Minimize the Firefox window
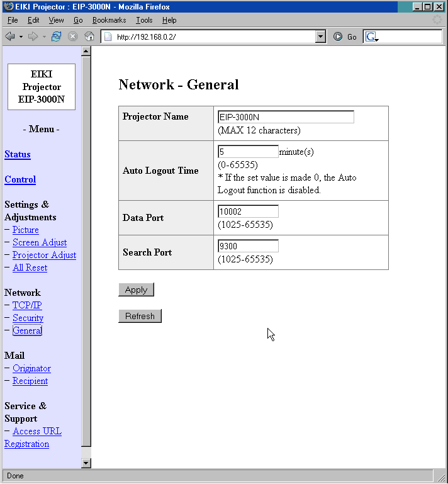Viewport: 448px width, 484px height. 417,6
